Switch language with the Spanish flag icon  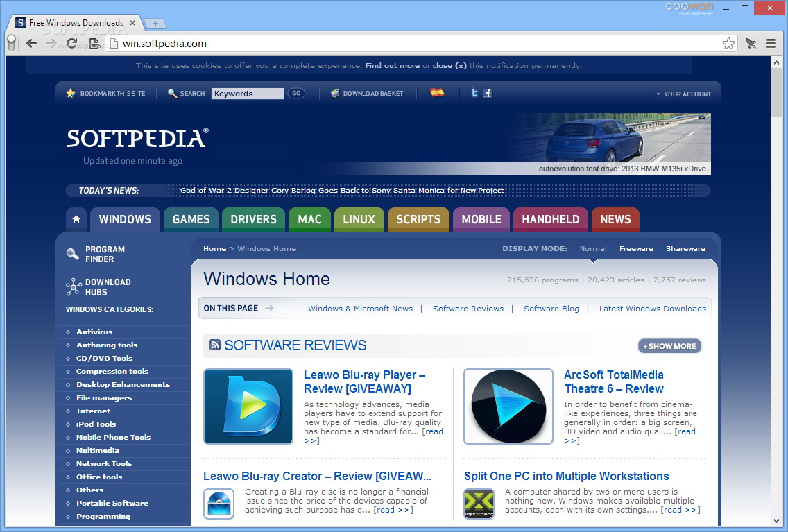(x=437, y=93)
